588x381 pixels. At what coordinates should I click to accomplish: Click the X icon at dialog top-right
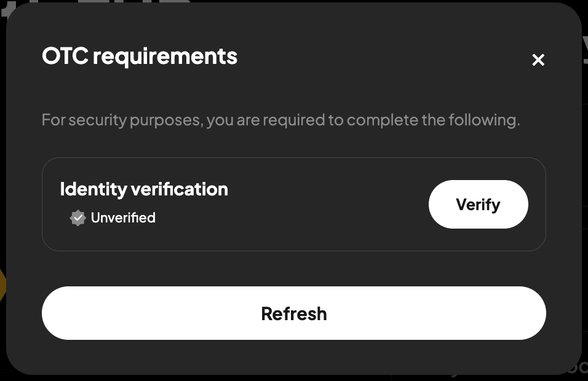point(538,60)
